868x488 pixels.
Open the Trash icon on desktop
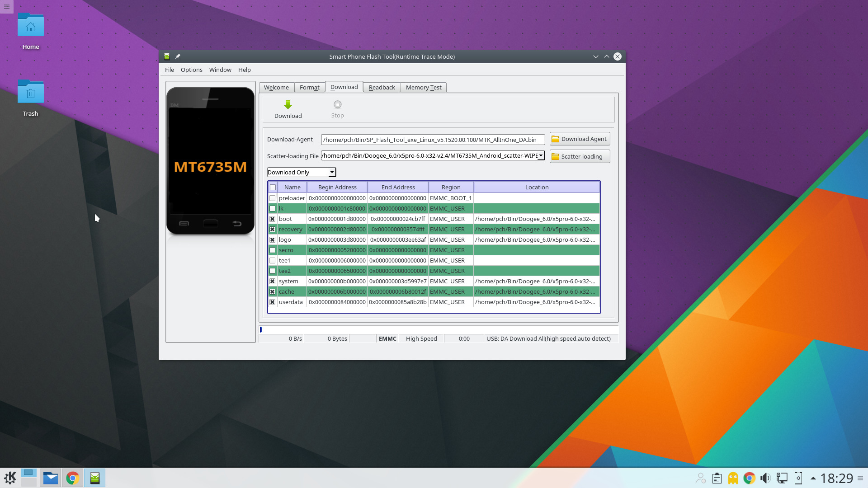pos(31,99)
